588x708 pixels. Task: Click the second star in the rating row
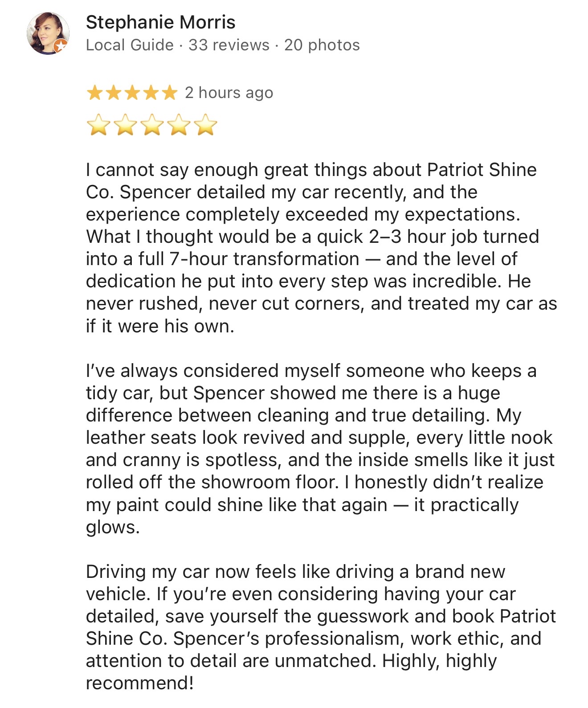[113, 93]
